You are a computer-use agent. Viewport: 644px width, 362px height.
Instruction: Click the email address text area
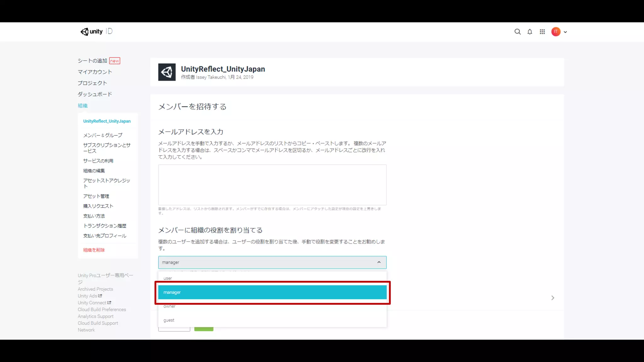(272, 185)
